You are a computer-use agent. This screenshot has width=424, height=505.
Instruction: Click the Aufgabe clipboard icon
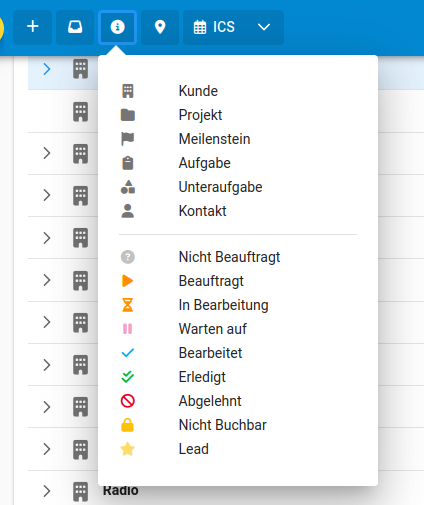point(128,163)
